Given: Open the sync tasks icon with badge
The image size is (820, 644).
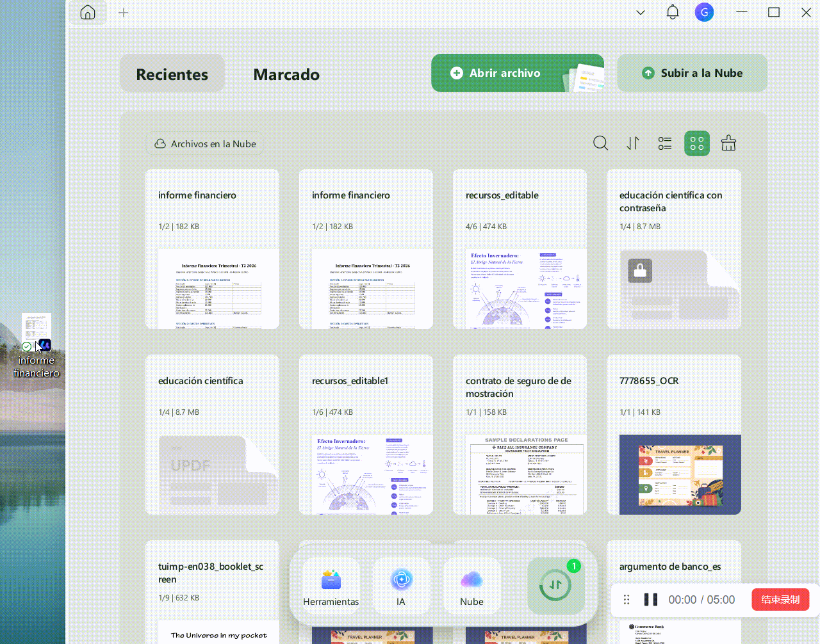Looking at the screenshot, I should tap(555, 585).
